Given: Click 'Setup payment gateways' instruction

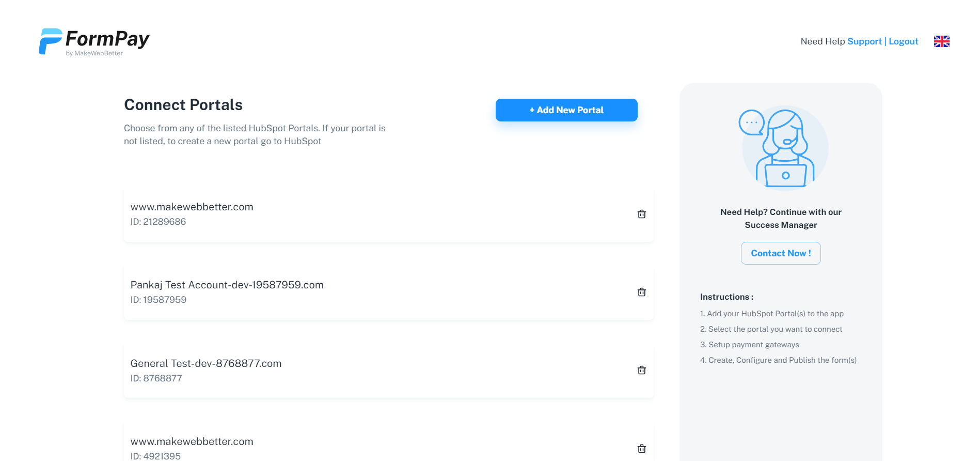Looking at the screenshot, I should click(749, 345).
